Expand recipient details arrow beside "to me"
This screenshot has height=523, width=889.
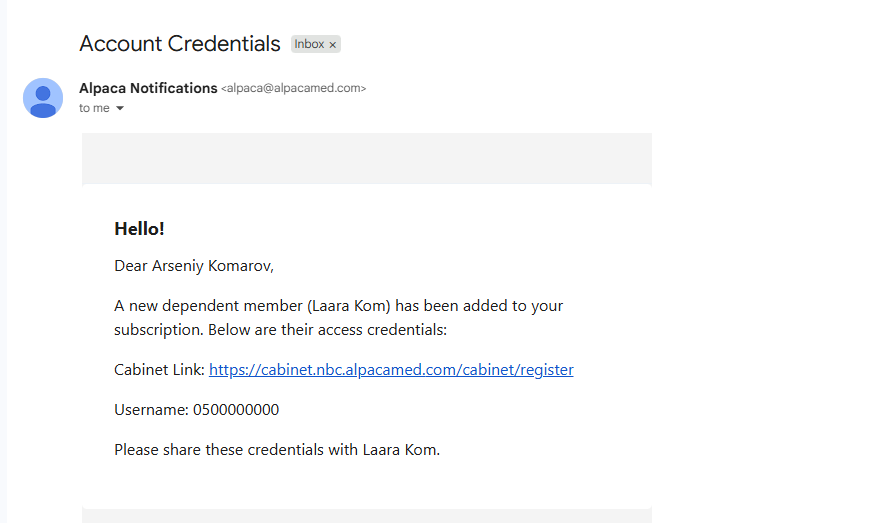[x=120, y=108]
